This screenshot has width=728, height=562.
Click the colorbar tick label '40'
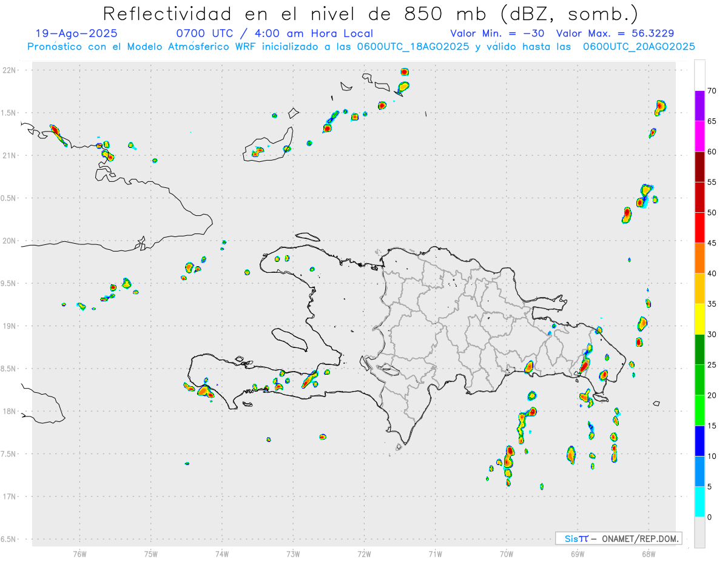pos(712,273)
